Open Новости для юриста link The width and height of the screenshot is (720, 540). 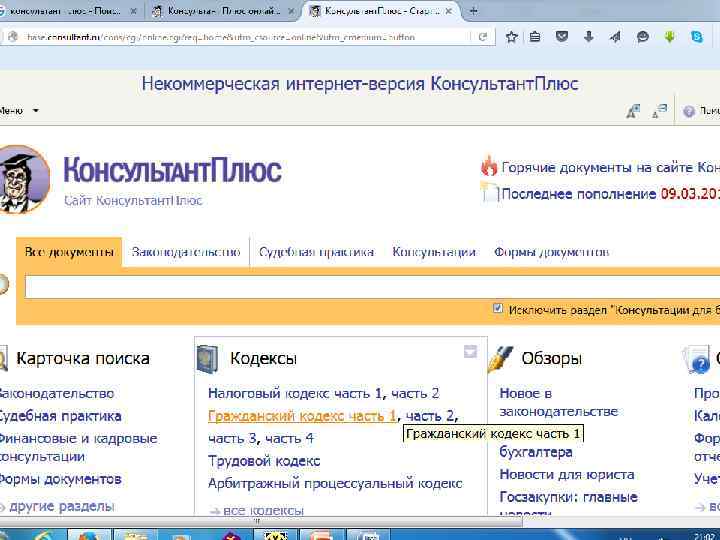pos(567,474)
